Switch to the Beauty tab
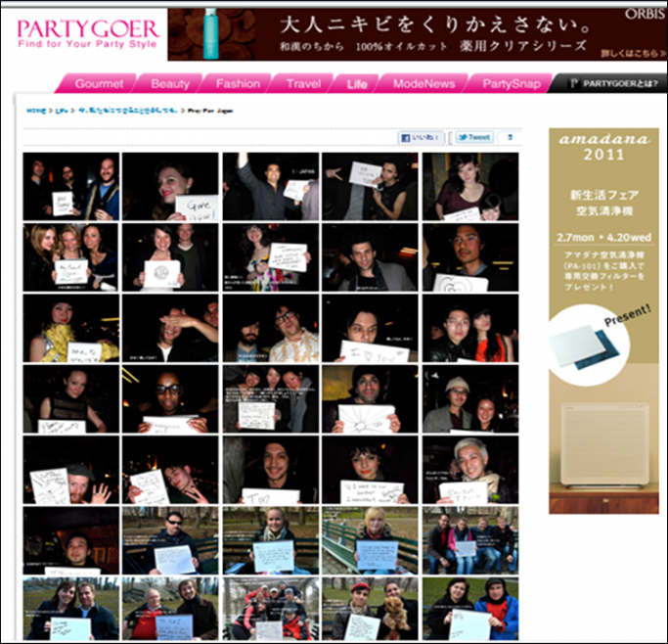 click(170, 84)
